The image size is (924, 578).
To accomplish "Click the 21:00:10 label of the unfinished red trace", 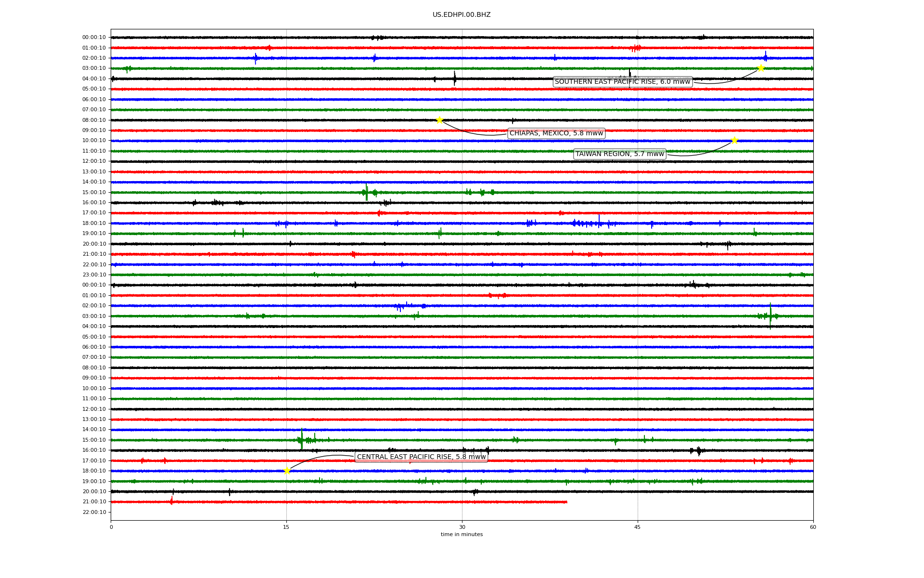I will pos(94,502).
